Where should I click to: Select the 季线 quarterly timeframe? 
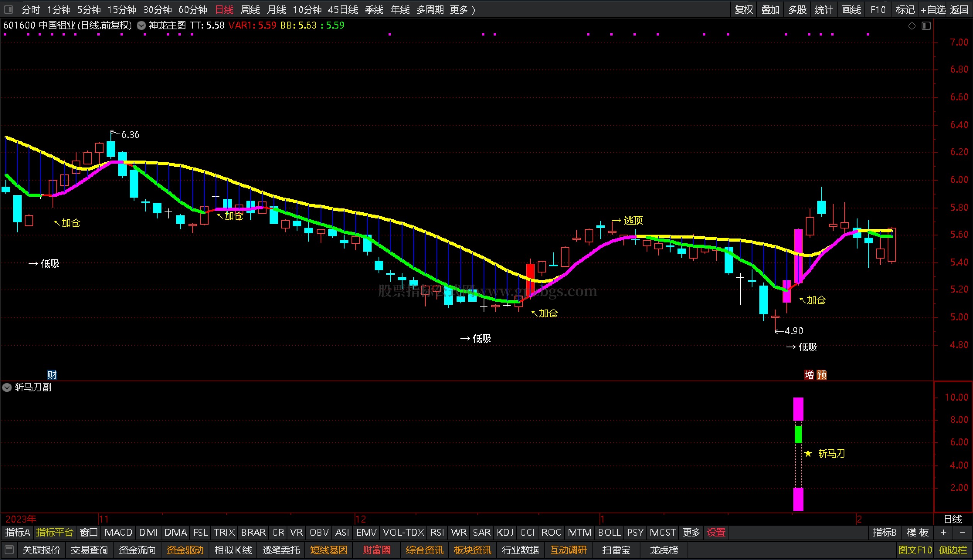(x=374, y=10)
